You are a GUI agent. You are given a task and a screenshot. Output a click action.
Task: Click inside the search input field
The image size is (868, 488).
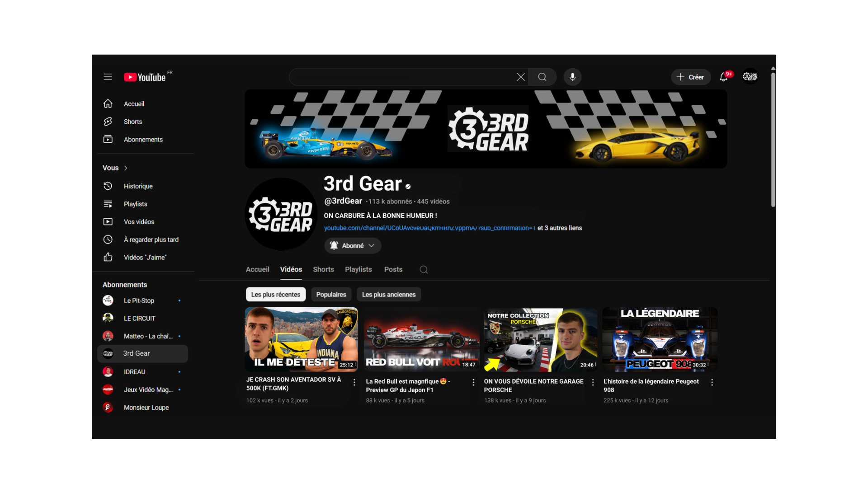pos(402,77)
